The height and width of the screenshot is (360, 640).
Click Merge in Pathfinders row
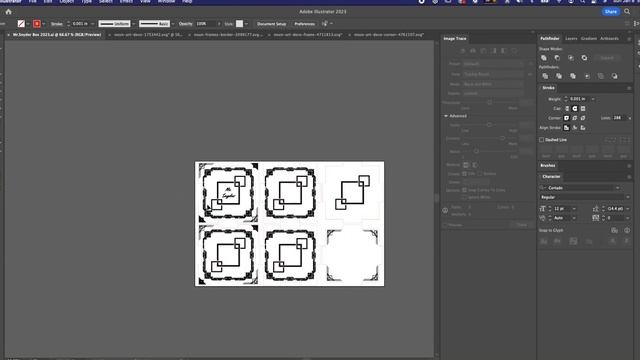pyautogui.click(x=573, y=76)
